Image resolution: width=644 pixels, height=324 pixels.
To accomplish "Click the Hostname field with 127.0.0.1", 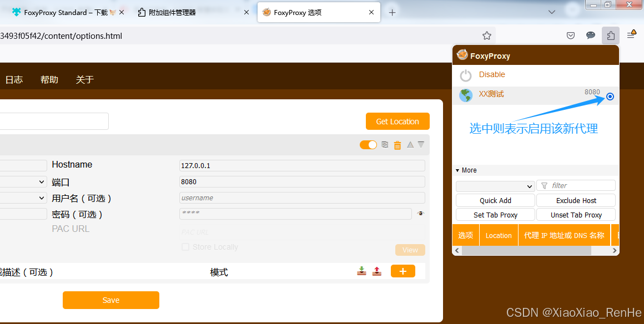I will [x=302, y=165].
